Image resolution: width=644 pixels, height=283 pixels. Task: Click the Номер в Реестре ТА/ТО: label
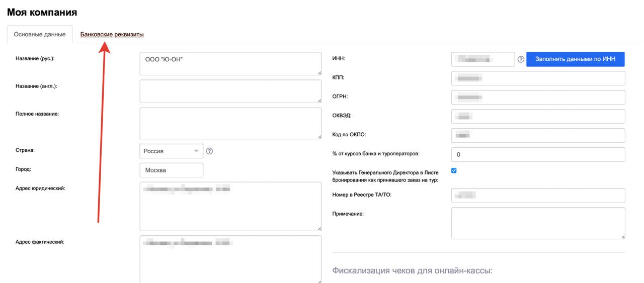click(x=362, y=195)
